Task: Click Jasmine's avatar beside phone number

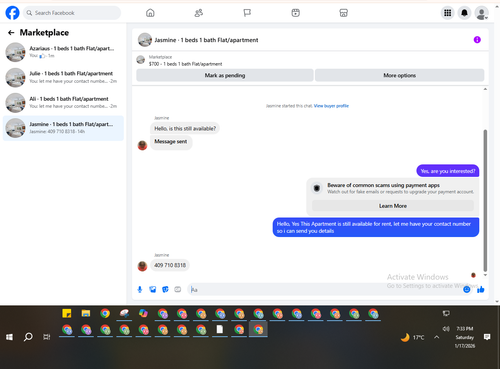Action: click(142, 266)
